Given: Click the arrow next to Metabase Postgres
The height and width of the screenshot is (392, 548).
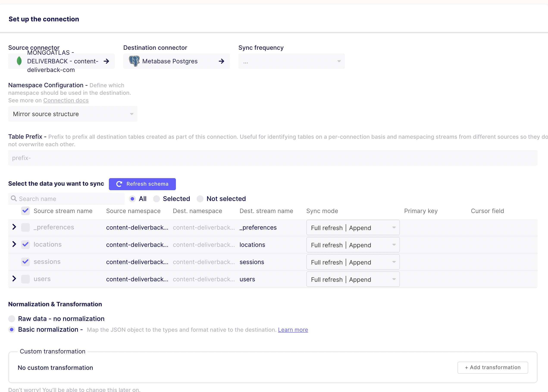Looking at the screenshot, I should (x=221, y=61).
